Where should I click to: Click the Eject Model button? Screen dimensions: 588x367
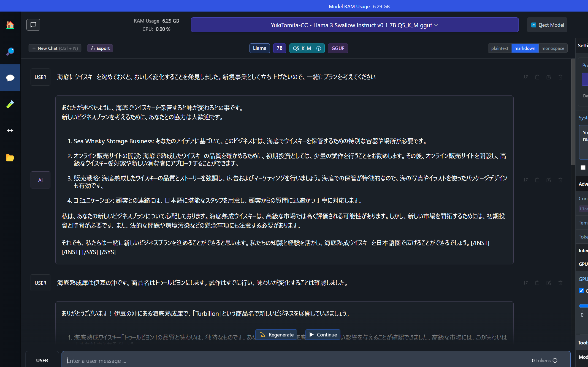pos(547,25)
